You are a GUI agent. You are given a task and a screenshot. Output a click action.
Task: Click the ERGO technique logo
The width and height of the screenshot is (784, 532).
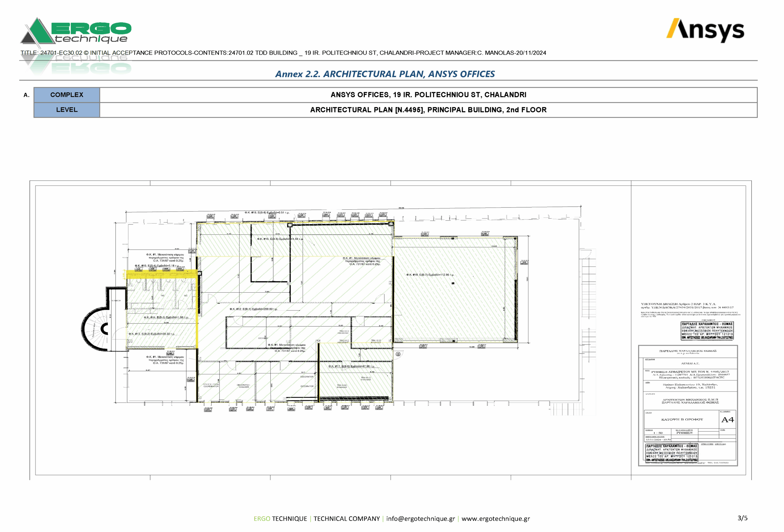(76, 31)
